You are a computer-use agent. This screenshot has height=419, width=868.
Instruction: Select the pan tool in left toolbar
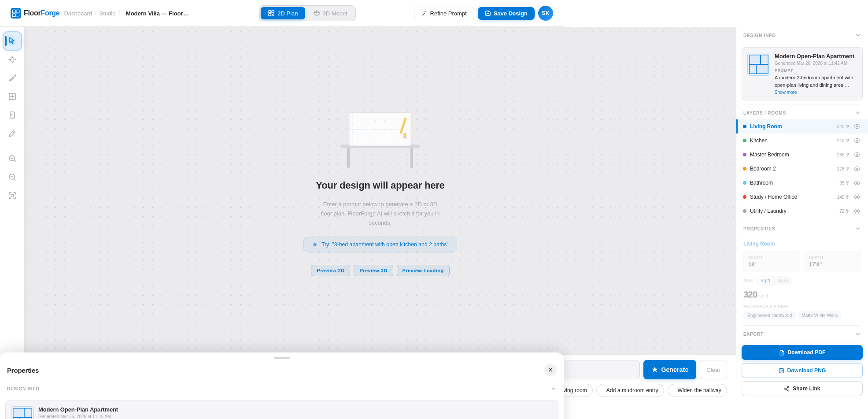(12, 59)
